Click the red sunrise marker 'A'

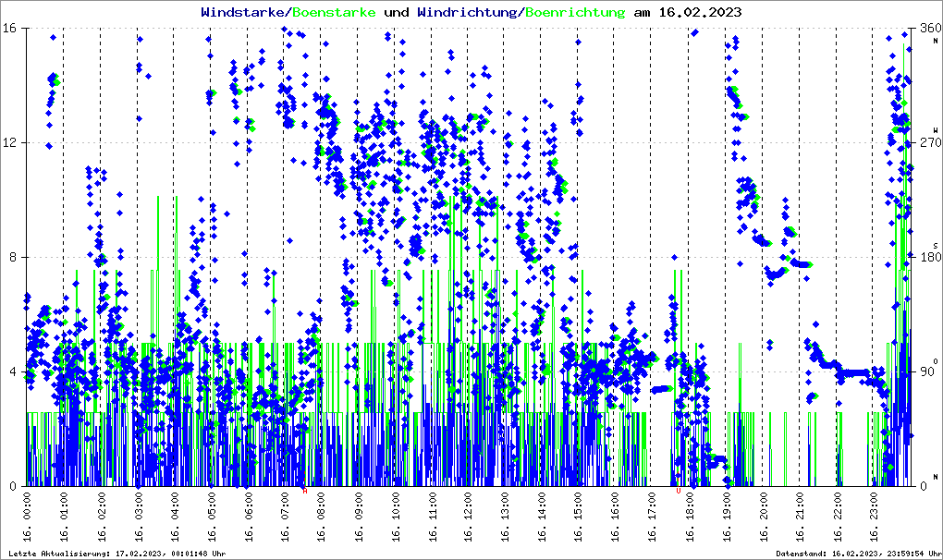pyautogui.click(x=304, y=491)
